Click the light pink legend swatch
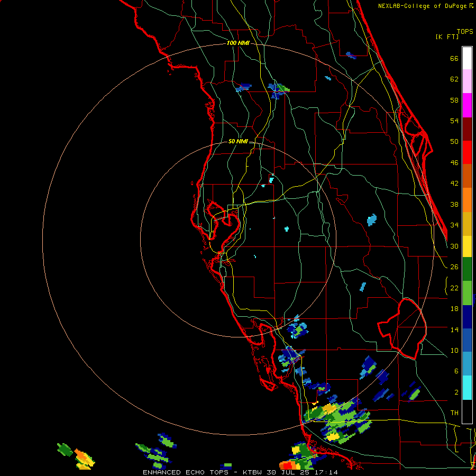The image size is (476, 476). point(467,81)
